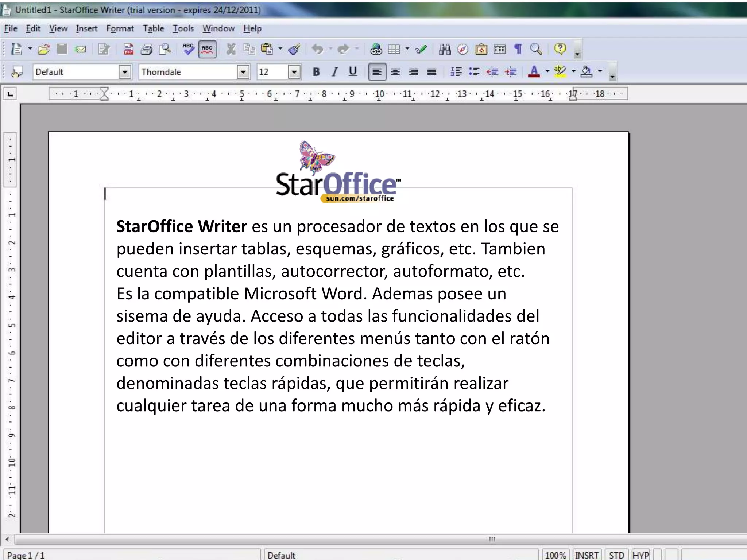Open the font size 12 dropdown
Viewport: 747px width, 560px height.
click(294, 72)
